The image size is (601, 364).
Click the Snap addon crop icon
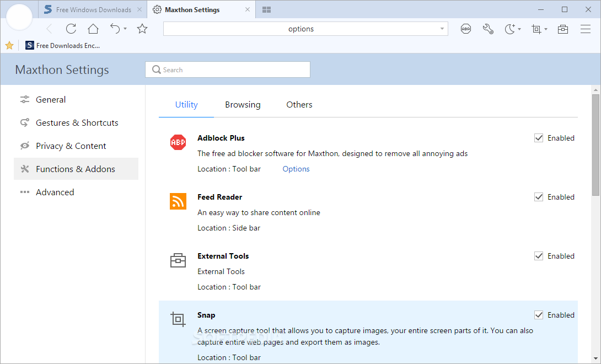pos(178,319)
